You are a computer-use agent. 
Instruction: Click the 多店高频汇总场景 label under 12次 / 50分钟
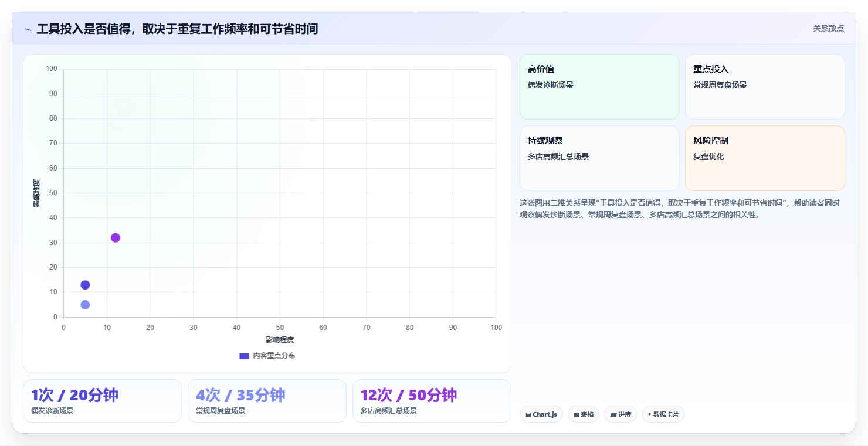coord(389,411)
